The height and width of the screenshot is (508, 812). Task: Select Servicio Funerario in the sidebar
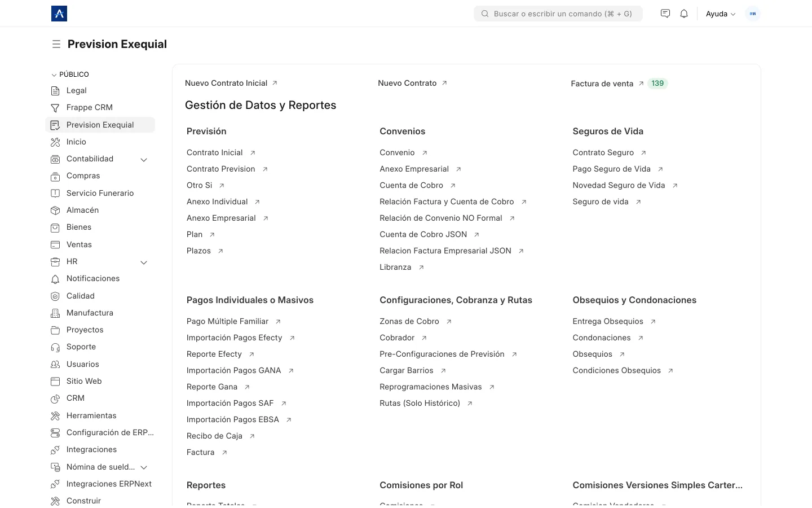100,193
